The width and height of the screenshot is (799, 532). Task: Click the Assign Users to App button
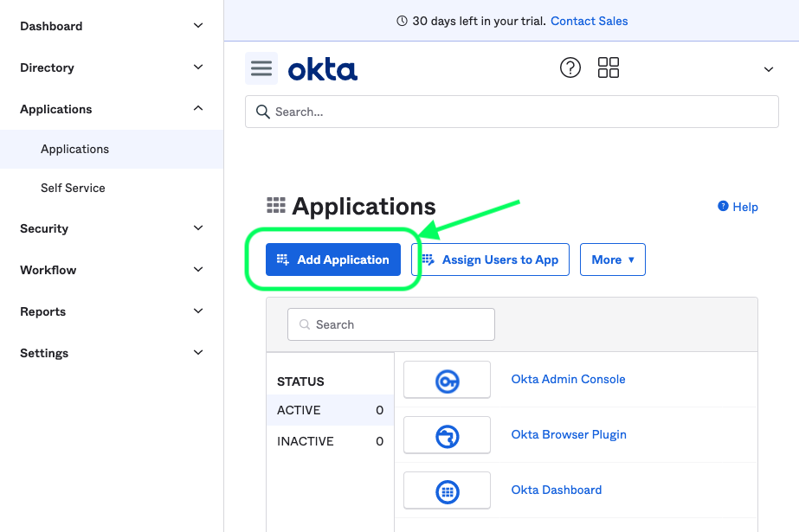[x=490, y=260]
